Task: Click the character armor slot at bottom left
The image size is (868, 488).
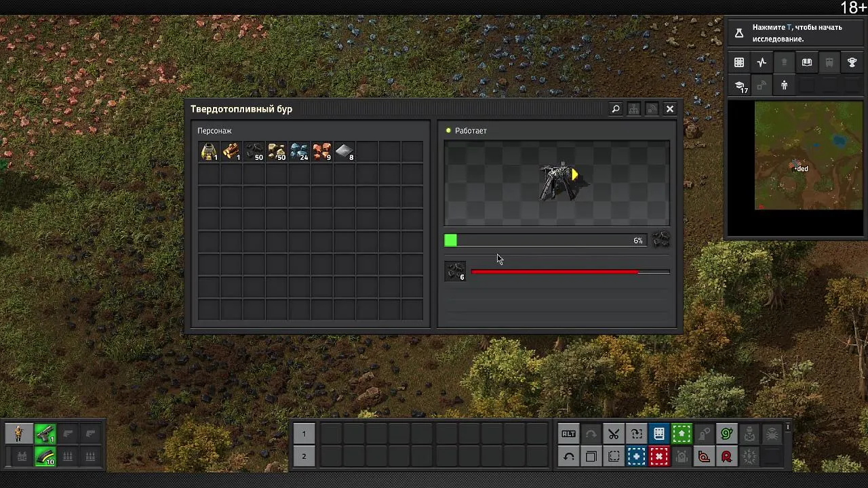Action: 19,434
